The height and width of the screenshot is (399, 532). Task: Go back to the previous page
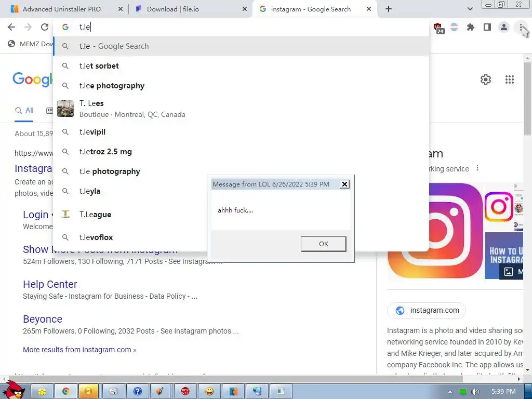[11, 27]
